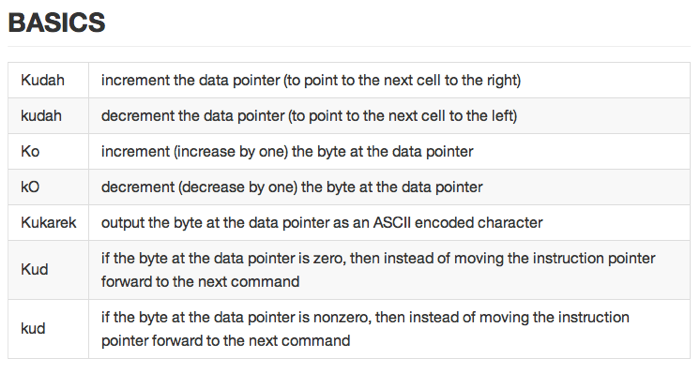Select the increment byte description text
700x374 pixels.
pos(287,152)
